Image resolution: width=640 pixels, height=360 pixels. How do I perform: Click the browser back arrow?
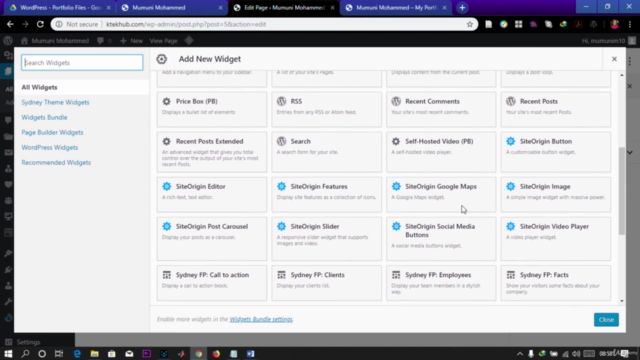coord(10,24)
